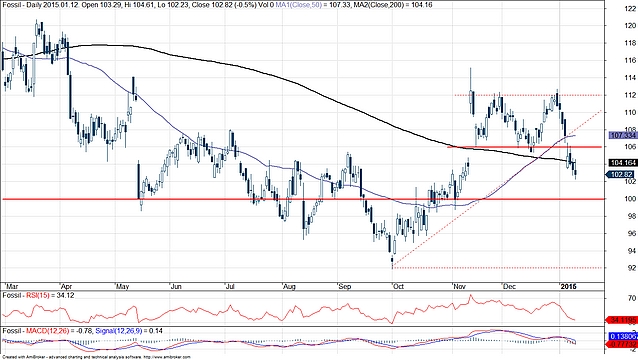638x360 pixels.
Task: Select the rising dotted red trendline
Action: (x=496, y=189)
